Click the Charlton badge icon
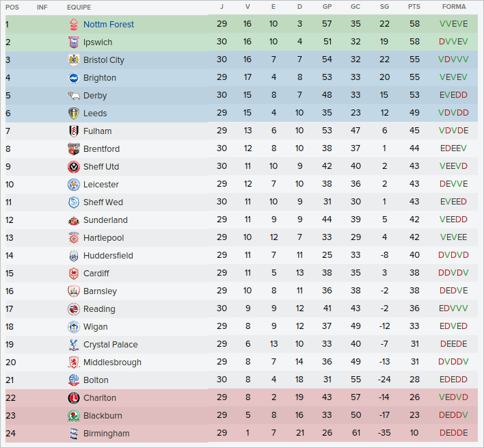484x448 pixels. 73,398
